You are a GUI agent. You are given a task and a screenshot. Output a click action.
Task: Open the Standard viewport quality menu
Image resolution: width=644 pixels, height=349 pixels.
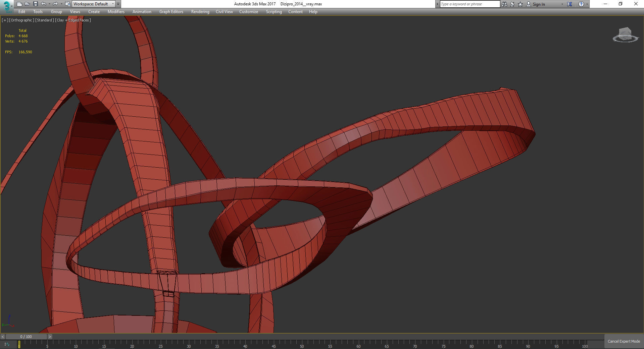45,20
